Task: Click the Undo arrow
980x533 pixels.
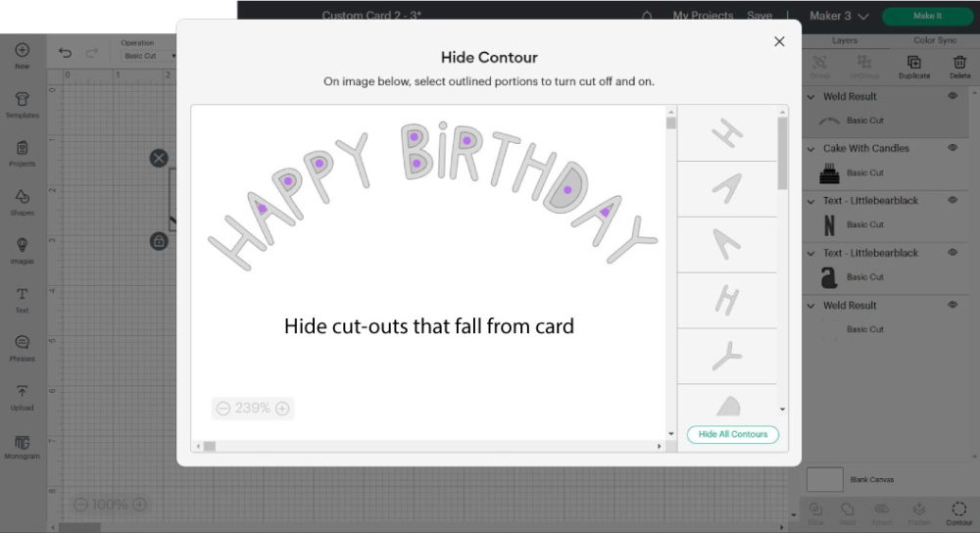Action: pyautogui.click(x=65, y=53)
